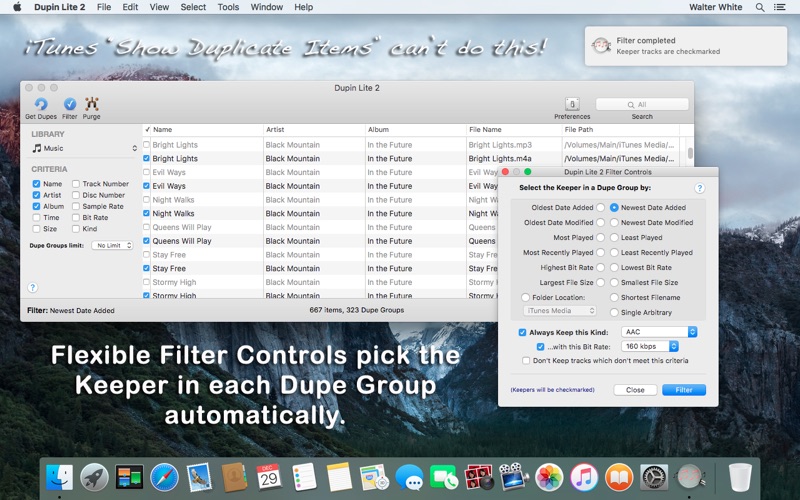Screen dimensions: 800x500
Task: Open the Select menu in menu bar
Action: [193, 7]
